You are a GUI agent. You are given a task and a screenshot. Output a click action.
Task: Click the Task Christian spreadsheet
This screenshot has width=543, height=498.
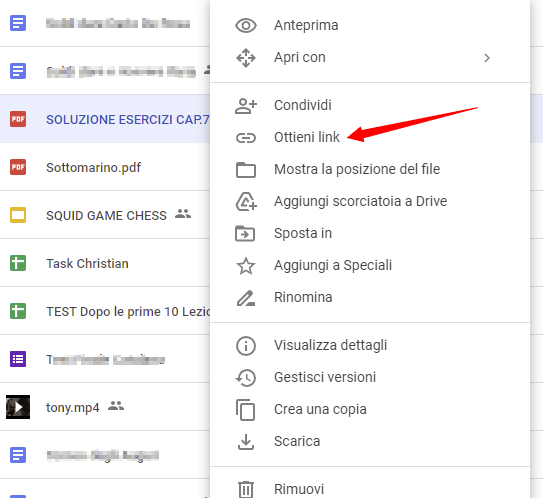(x=105, y=263)
